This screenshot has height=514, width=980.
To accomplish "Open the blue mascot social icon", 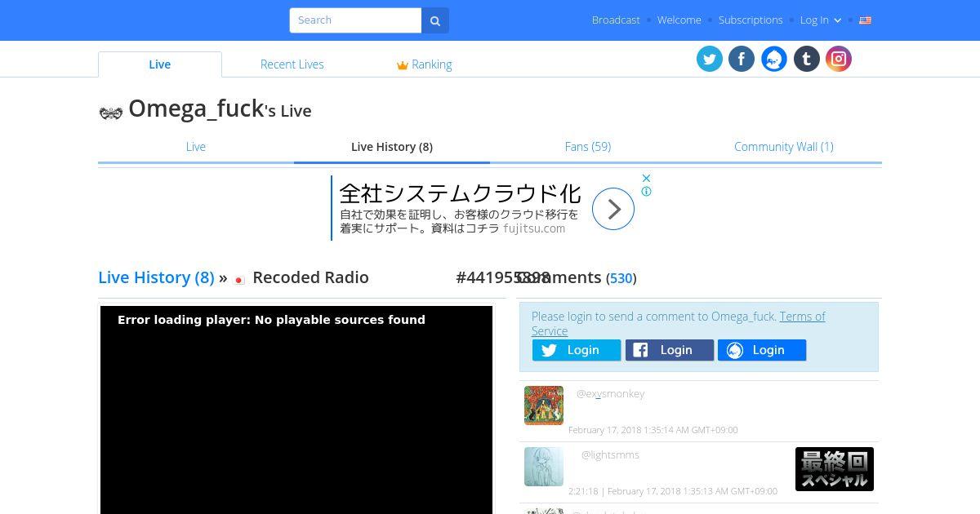I will [x=774, y=59].
